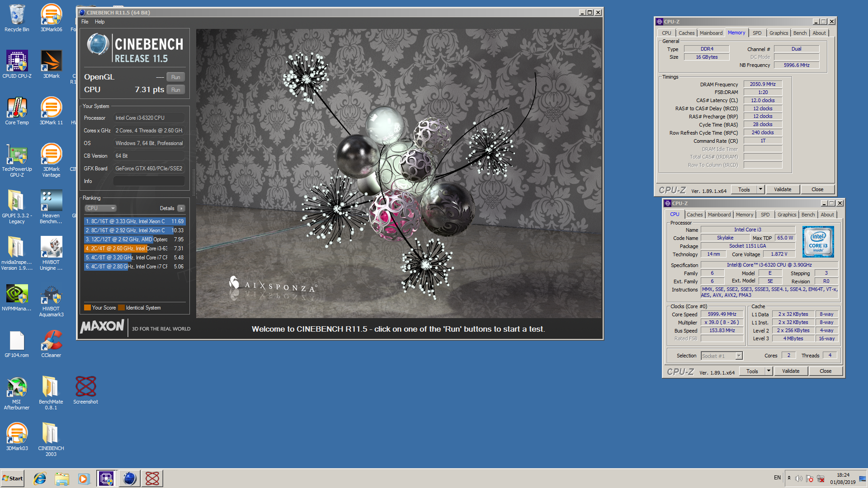Click Validate in upper CPU-Z window
The image size is (868, 488).
click(x=783, y=190)
